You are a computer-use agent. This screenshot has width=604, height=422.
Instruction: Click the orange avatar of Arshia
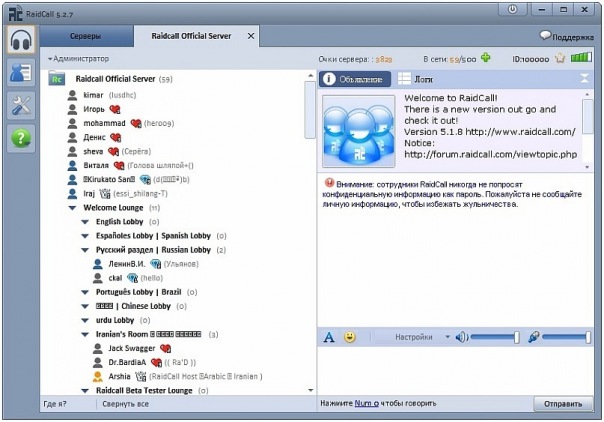tap(98, 376)
